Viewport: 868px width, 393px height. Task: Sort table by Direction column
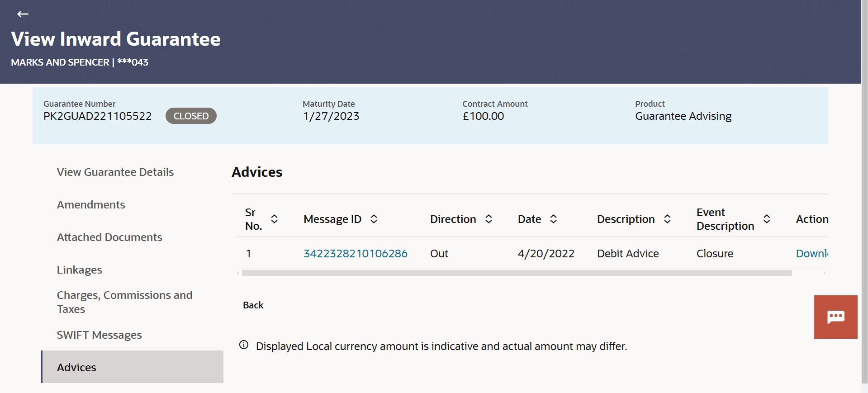(x=489, y=219)
